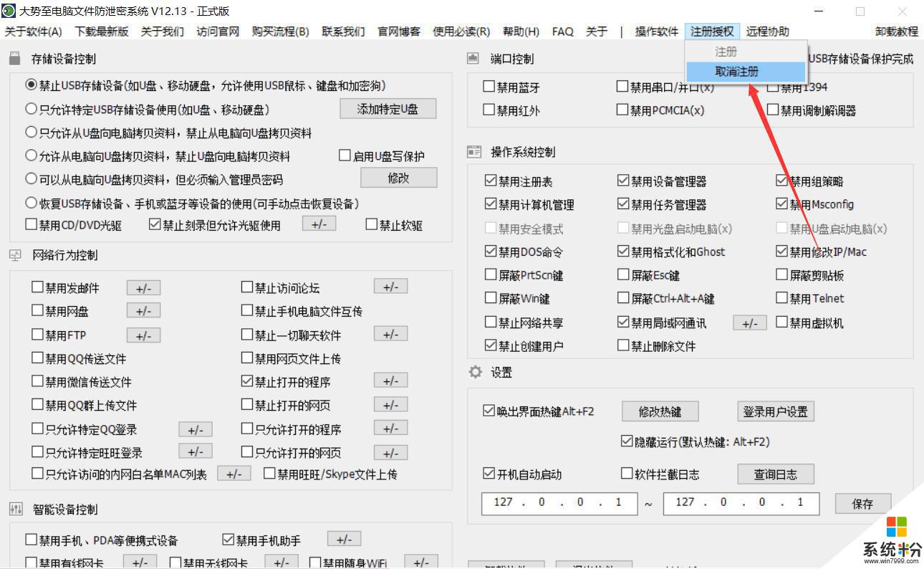Select 只允许特定USB存储设备使用 radio option
The image size is (924, 569).
click(x=31, y=110)
